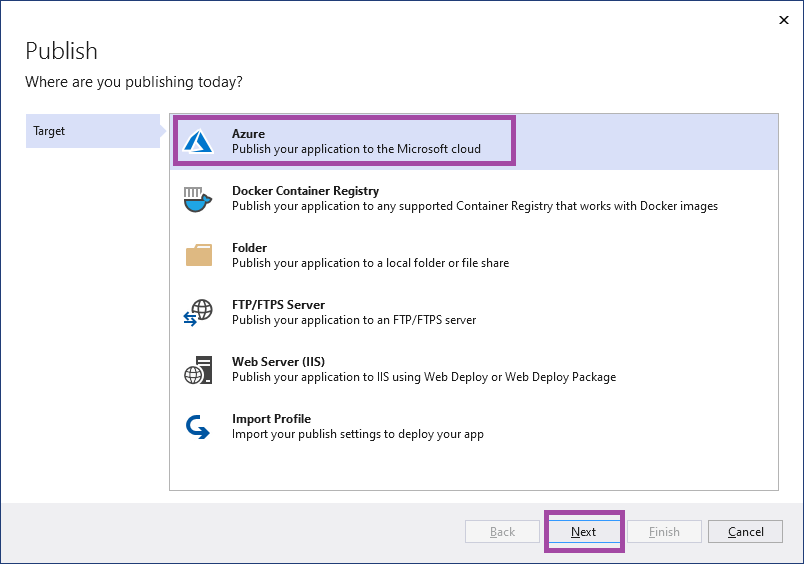Image resolution: width=804 pixels, height=564 pixels.
Task: Click the Azure description text
Action: (356, 149)
